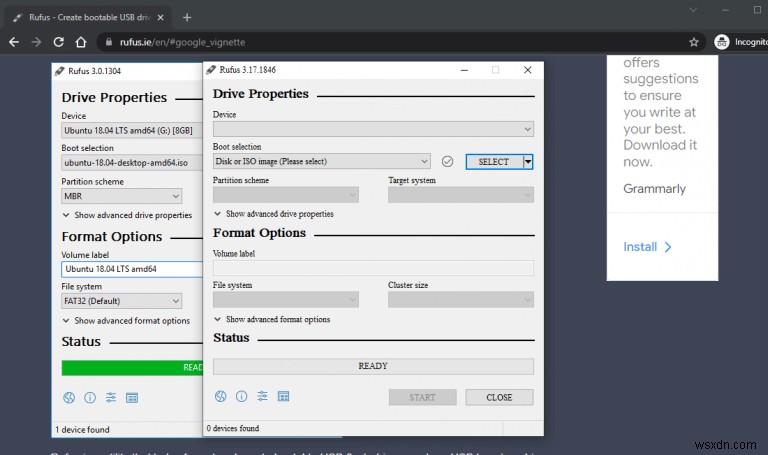Click the Rufus 3.17.1846 title bar icon
Viewport: 768px width, 455px height.
coord(211,70)
